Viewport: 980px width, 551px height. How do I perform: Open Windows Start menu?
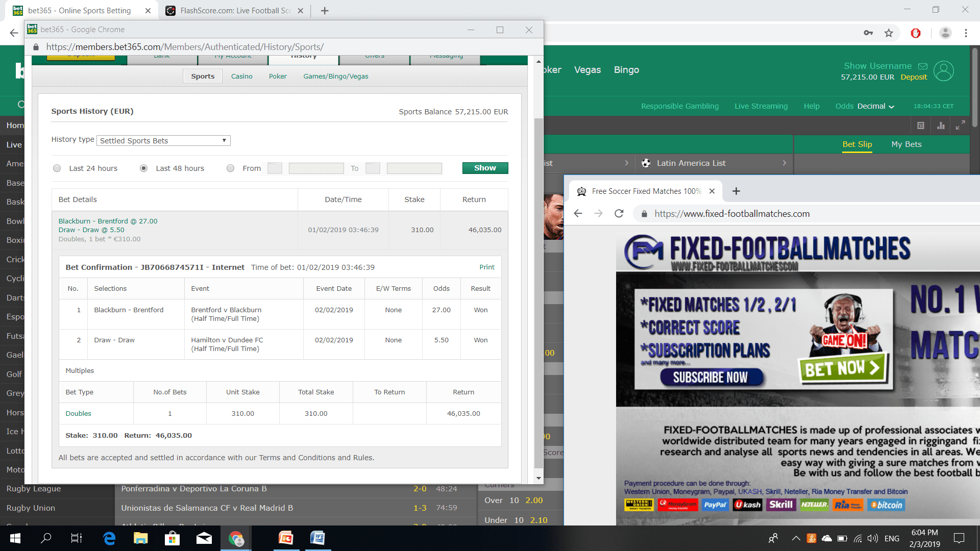pos(15,538)
